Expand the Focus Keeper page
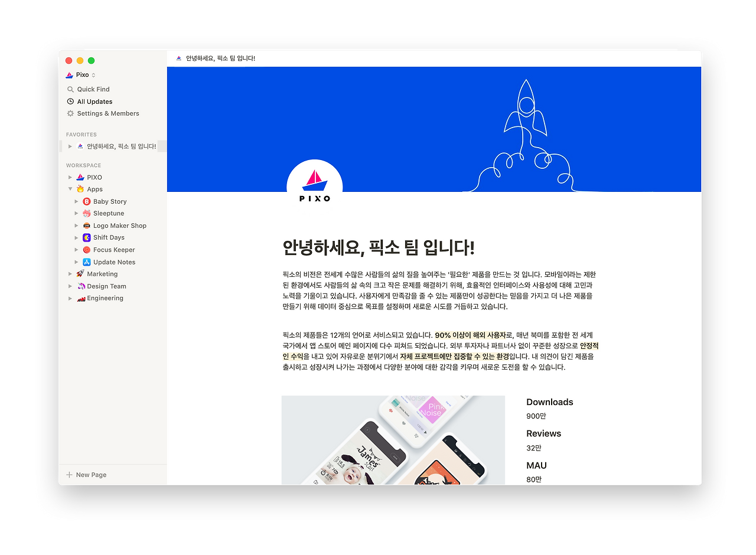The height and width of the screenshot is (555, 756). (x=76, y=250)
